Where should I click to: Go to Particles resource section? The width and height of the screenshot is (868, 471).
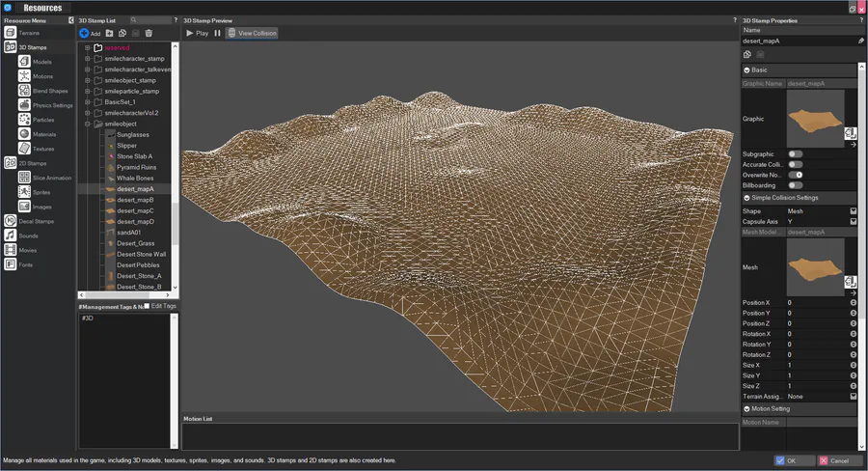[43, 120]
